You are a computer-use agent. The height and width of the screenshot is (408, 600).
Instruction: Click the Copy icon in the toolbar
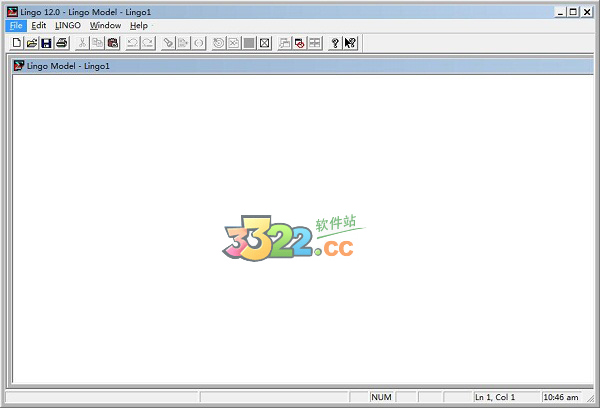(x=97, y=43)
